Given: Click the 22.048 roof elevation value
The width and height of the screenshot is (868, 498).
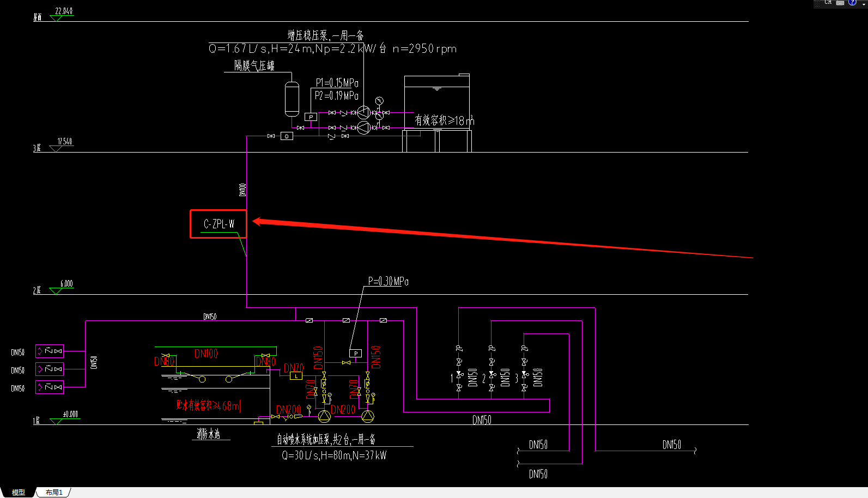Looking at the screenshot, I should point(64,11).
